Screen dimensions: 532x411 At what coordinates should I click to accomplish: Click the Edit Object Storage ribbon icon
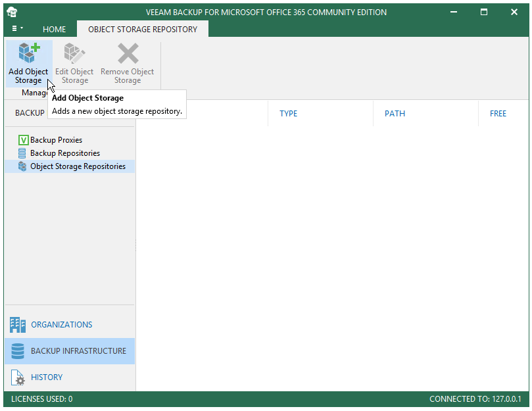tap(74, 53)
